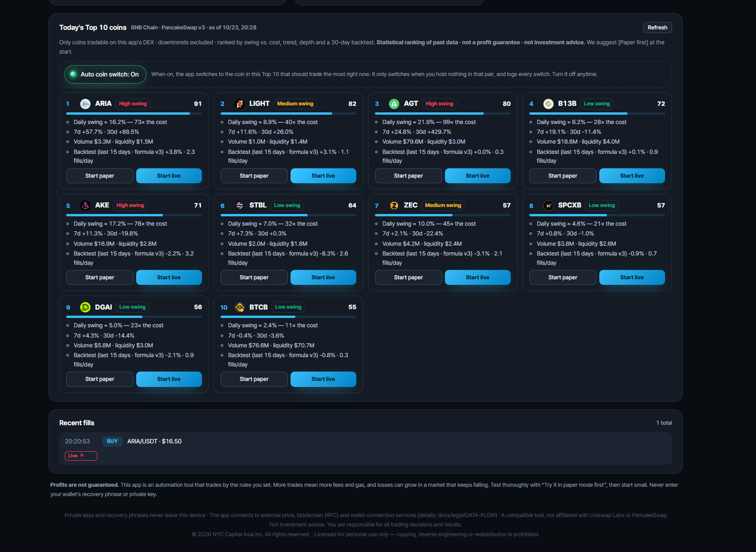Click the BTCB coin logo icon
The height and width of the screenshot is (552, 756).
coord(240,307)
